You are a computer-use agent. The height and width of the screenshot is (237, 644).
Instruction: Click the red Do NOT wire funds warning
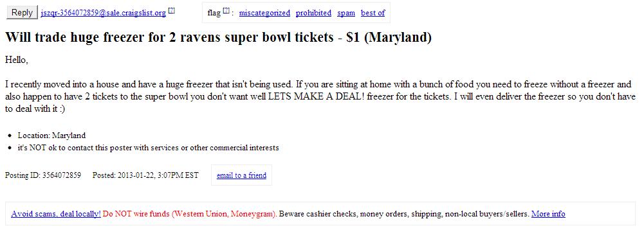click(190, 214)
